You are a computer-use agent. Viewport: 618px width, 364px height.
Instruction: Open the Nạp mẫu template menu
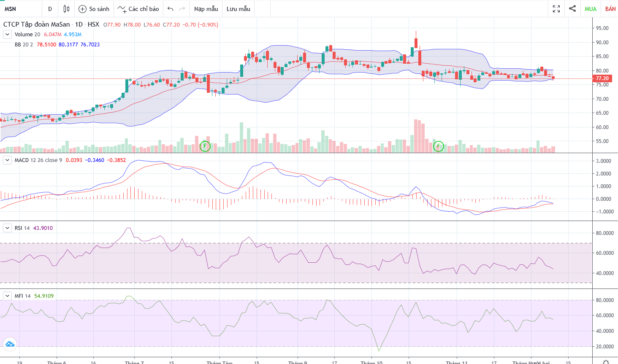point(206,9)
